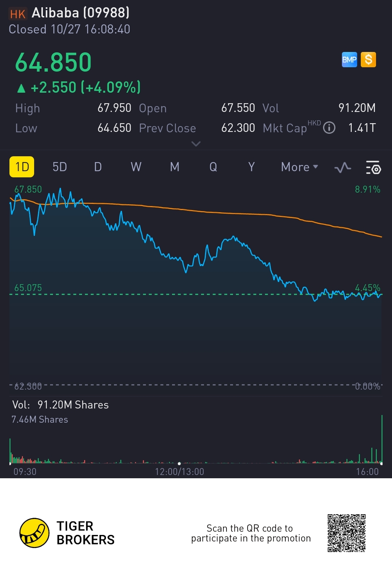392x588 pixels.
Task: Tap the Alibaba (09988) stock title
Action: coord(80,13)
